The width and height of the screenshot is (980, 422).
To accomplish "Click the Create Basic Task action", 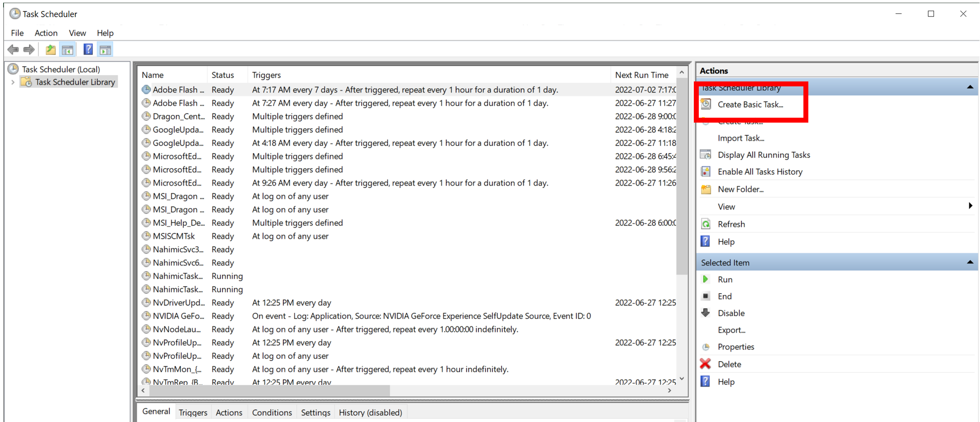I will [x=750, y=104].
